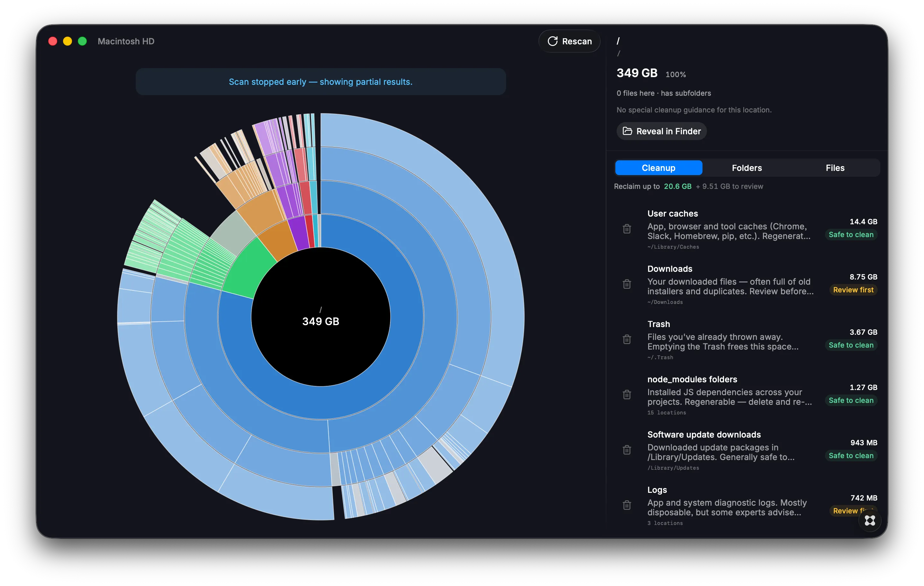Image resolution: width=924 pixels, height=586 pixels.
Task: Click the 8.75 GB size value
Action: [863, 277]
